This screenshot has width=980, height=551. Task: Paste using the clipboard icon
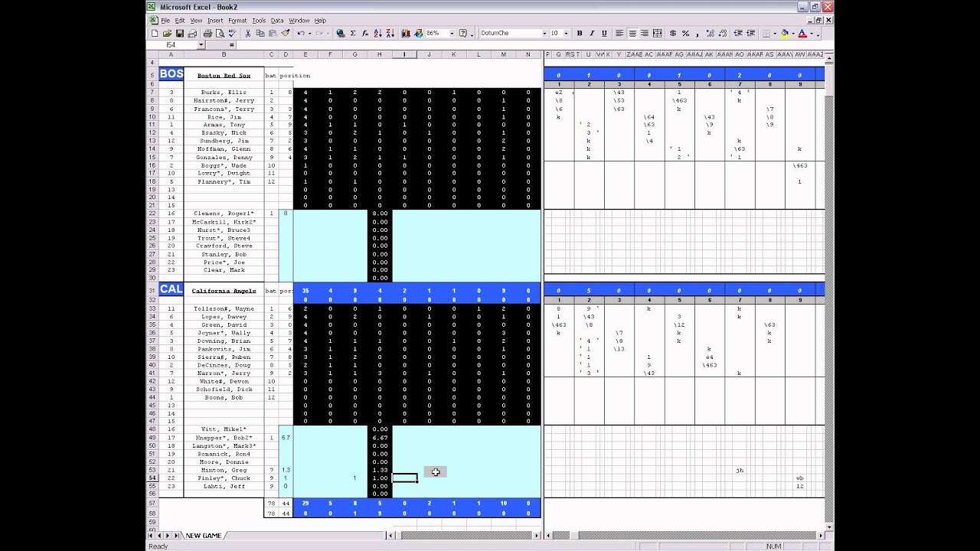click(273, 34)
